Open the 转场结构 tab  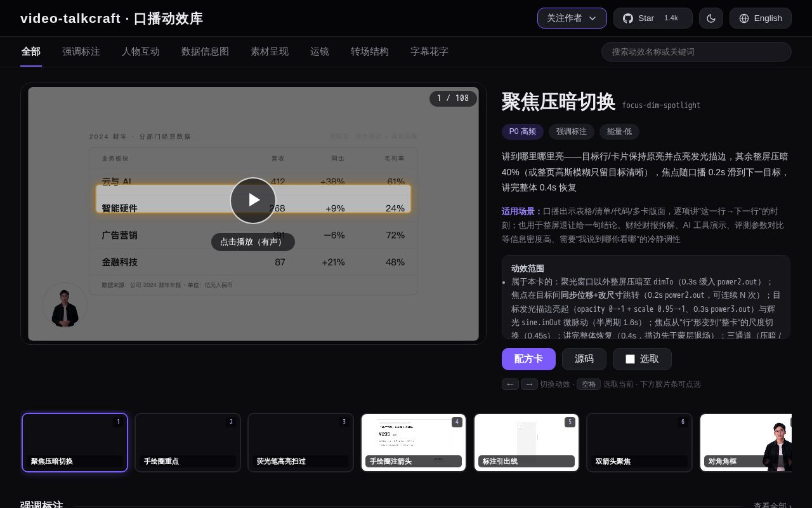pyautogui.click(x=370, y=51)
